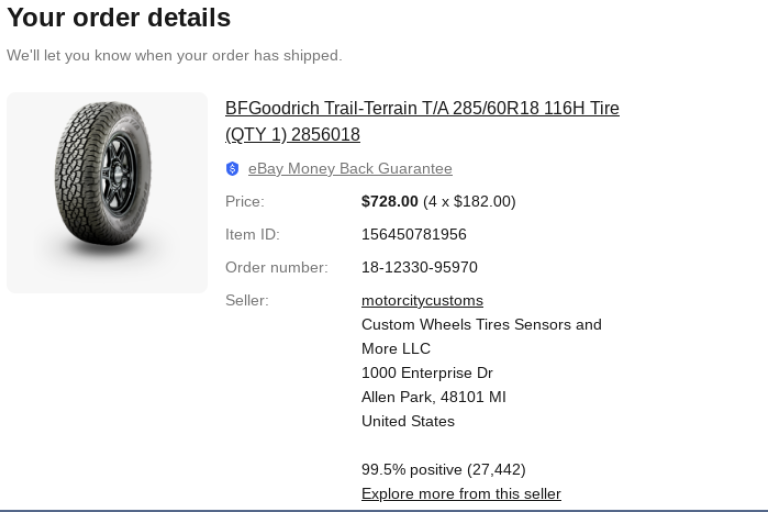The width and height of the screenshot is (768, 512).
Task: Click the order number 18-12330-95970
Action: point(419,268)
